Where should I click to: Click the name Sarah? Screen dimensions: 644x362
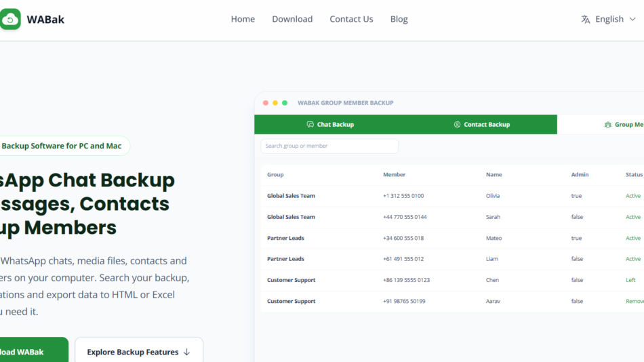click(x=493, y=217)
